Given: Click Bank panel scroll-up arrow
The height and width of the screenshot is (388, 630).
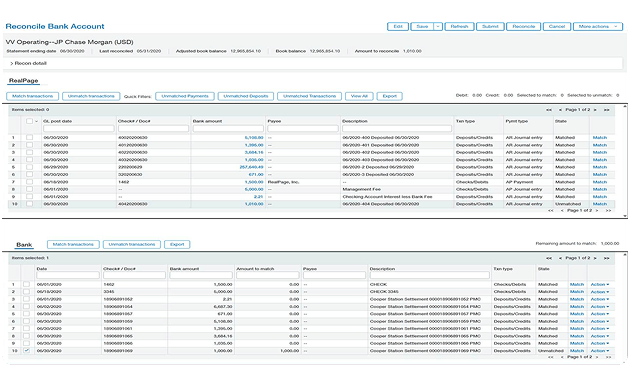Looking at the screenshot, I should coord(625,255).
